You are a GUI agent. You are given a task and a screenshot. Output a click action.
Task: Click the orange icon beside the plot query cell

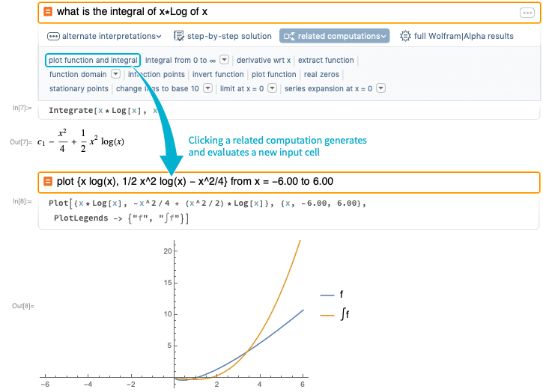pos(48,181)
